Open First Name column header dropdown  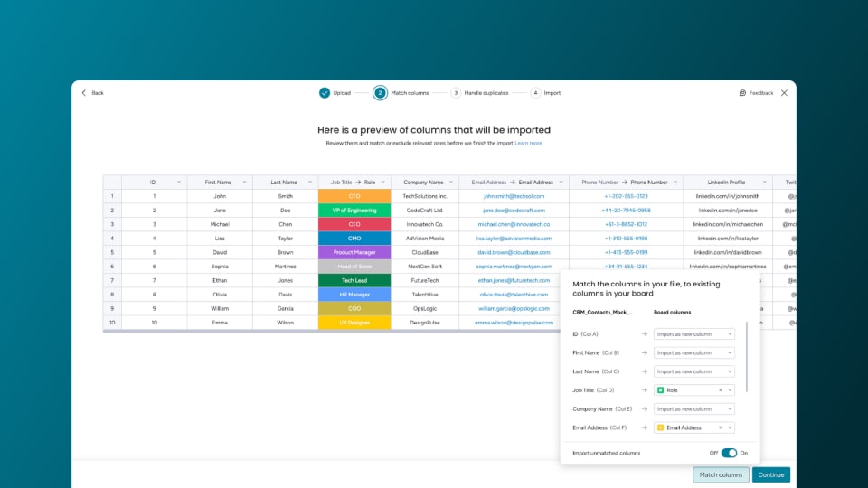tap(244, 182)
